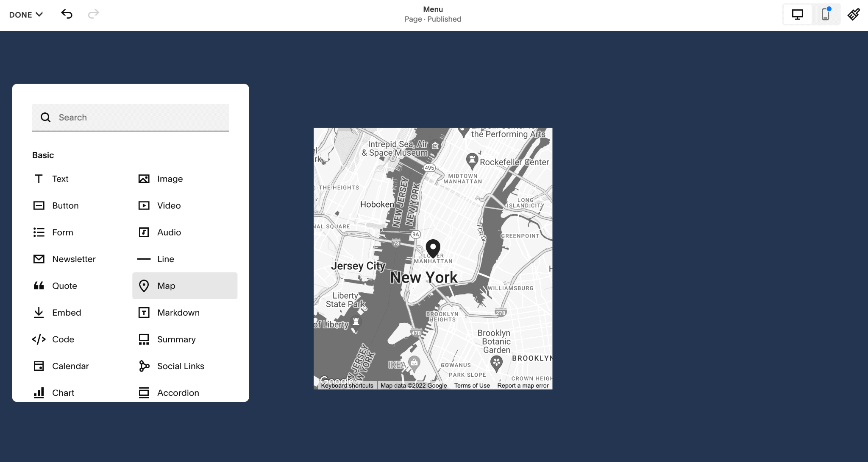Toggle mobile preview mode
Screen dimensions: 868x462
pyautogui.click(x=825, y=15)
